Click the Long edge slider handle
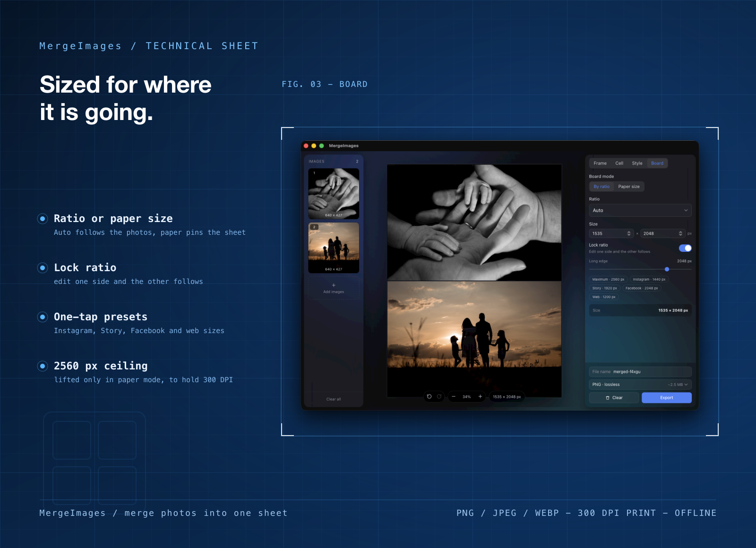The width and height of the screenshot is (756, 548). coord(667,269)
